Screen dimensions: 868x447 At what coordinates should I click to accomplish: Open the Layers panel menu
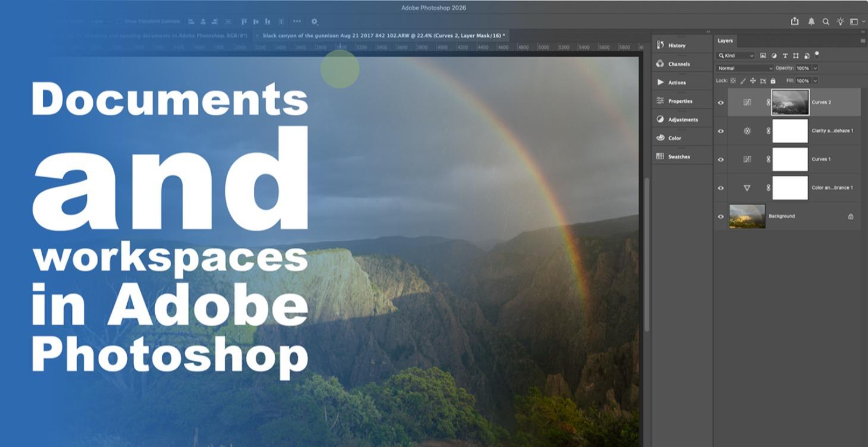coord(863,41)
